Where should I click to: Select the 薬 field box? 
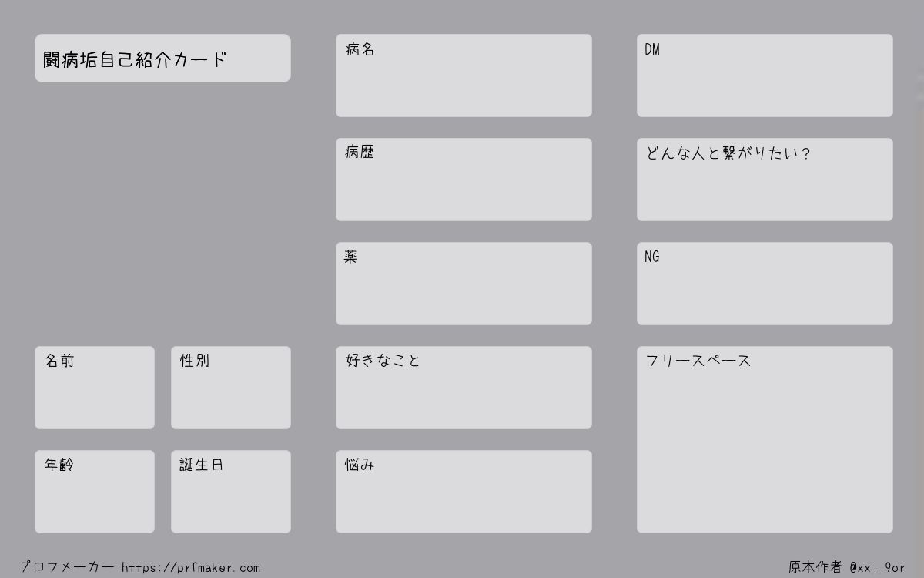pyautogui.click(x=464, y=284)
